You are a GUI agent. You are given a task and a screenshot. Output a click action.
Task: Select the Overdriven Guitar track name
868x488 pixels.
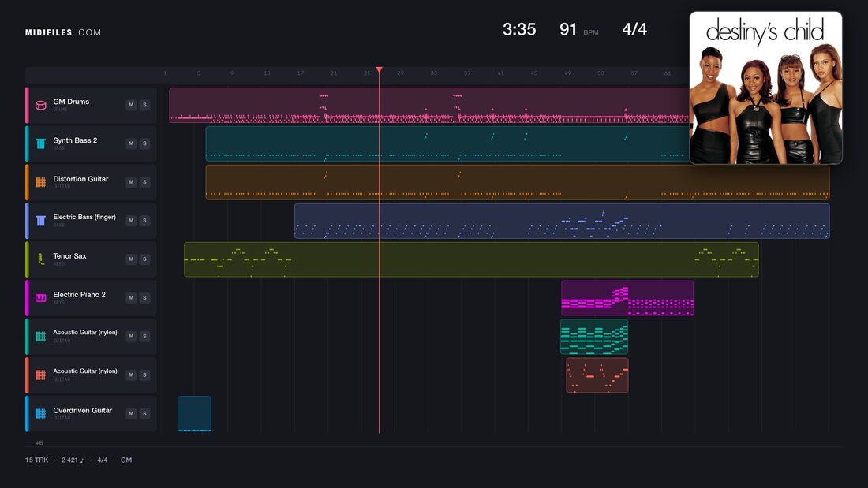pyautogui.click(x=83, y=410)
